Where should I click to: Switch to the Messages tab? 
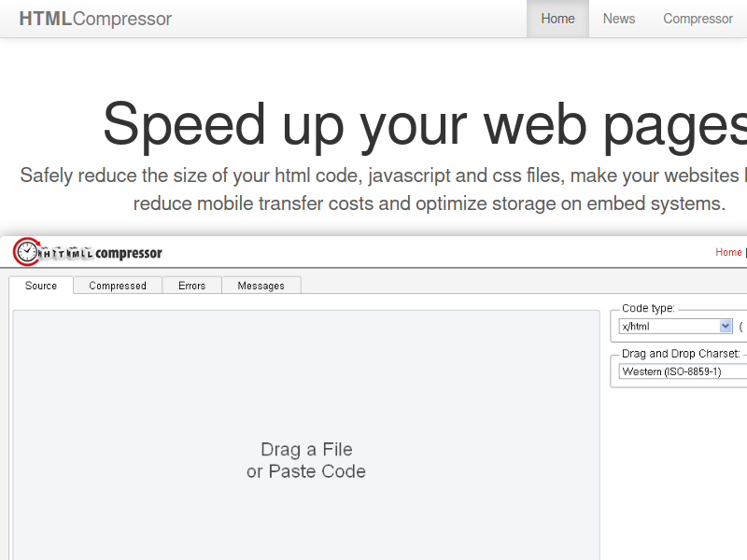click(x=261, y=286)
